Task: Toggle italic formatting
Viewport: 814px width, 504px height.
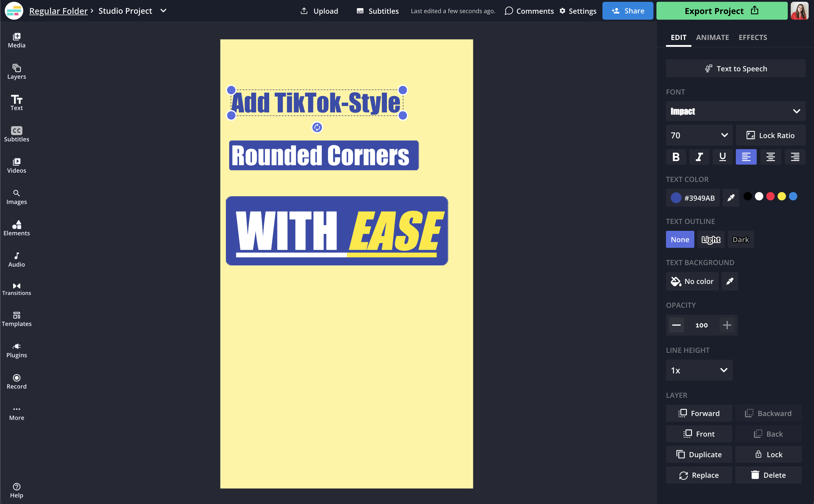Action: click(x=699, y=157)
